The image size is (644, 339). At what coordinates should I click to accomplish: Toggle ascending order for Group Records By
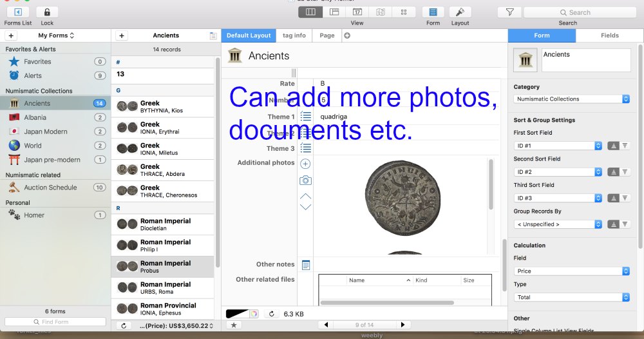pos(613,224)
